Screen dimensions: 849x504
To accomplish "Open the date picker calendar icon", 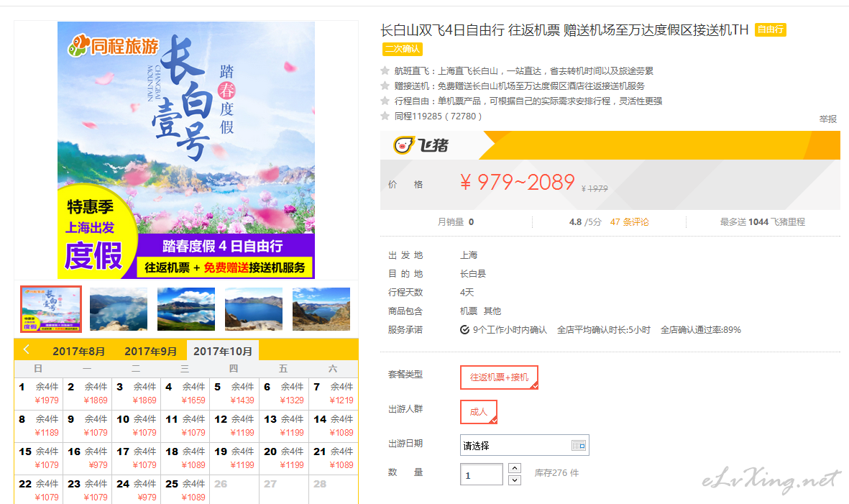I will tap(579, 446).
